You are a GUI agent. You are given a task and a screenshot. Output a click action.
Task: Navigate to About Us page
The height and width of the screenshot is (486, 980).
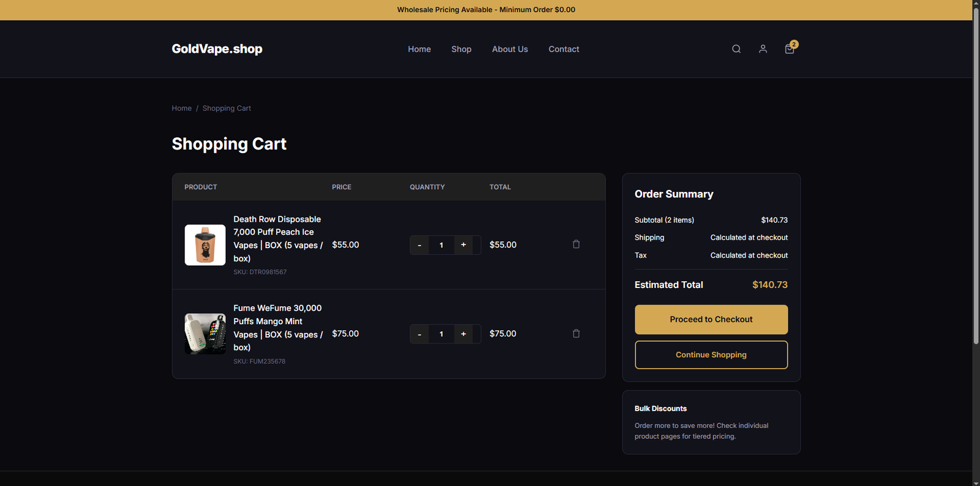coord(510,49)
